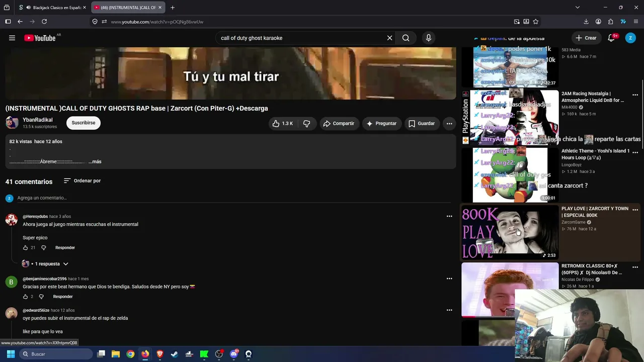This screenshot has height=362, width=644.
Task: Bookmark this page with the star
Action: coord(536,22)
